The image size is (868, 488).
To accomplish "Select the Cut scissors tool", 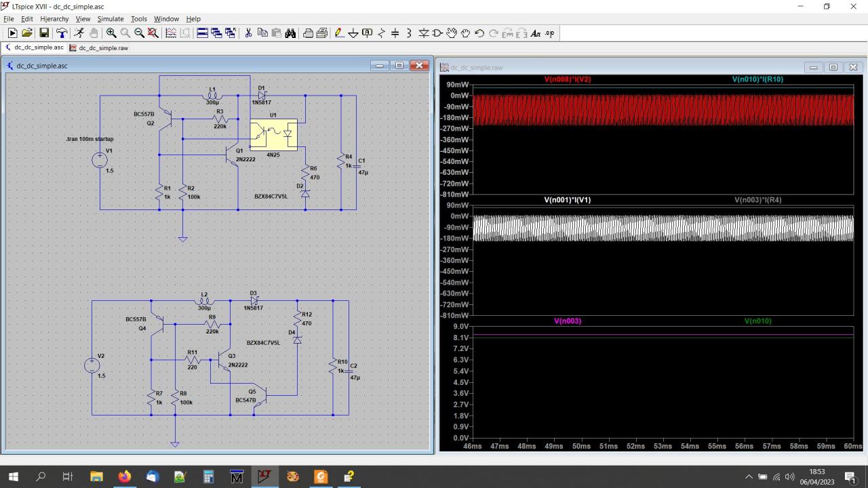I will [248, 33].
